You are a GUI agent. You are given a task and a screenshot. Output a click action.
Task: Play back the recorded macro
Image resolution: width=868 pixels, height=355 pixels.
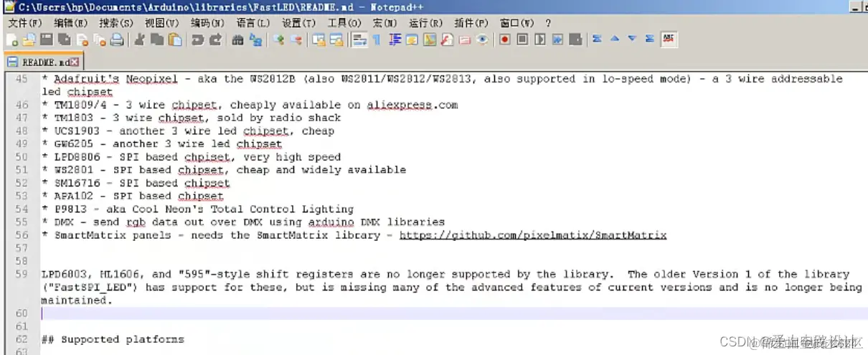point(540,39)
